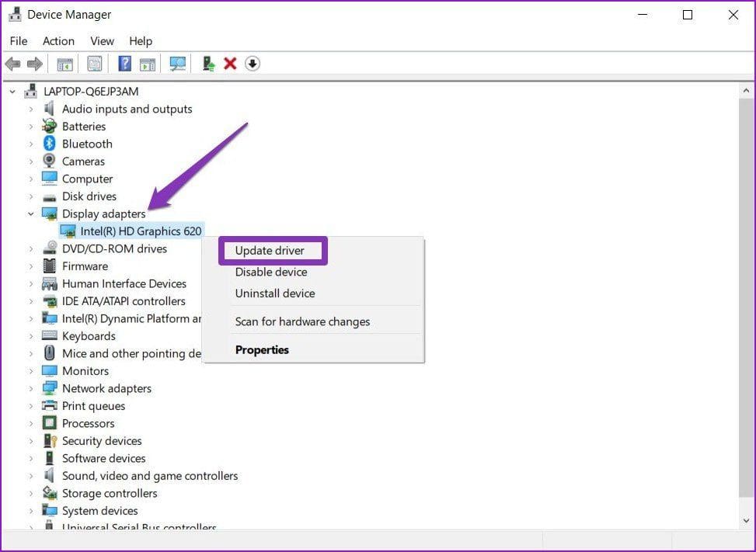The image size is (756, 552).
Task: Click the Firmware chip icon
Action: point(49,266)
